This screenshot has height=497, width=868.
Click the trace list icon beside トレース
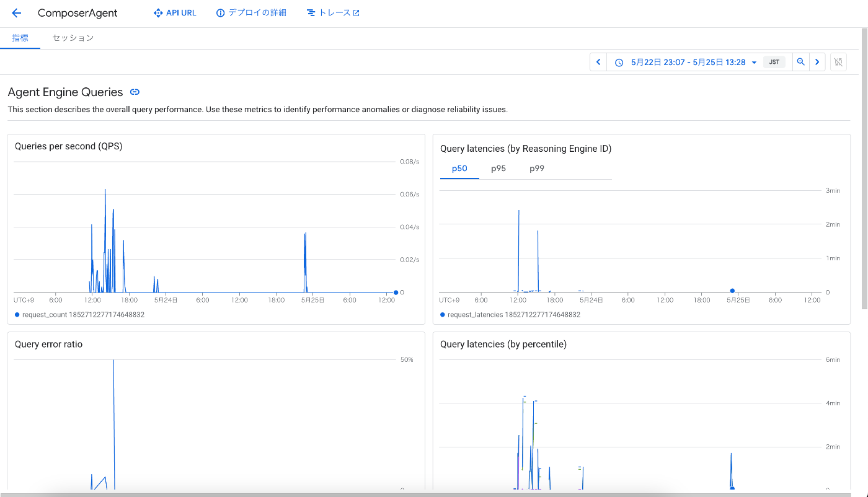(311, 13)
